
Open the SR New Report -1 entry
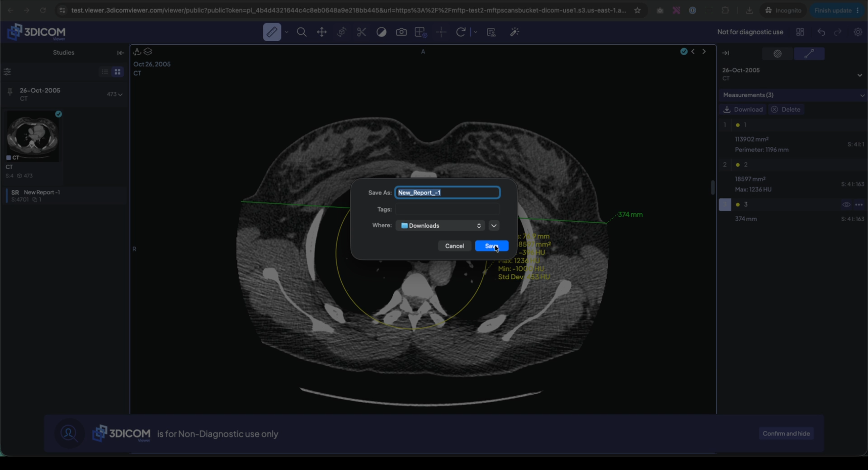65,196
